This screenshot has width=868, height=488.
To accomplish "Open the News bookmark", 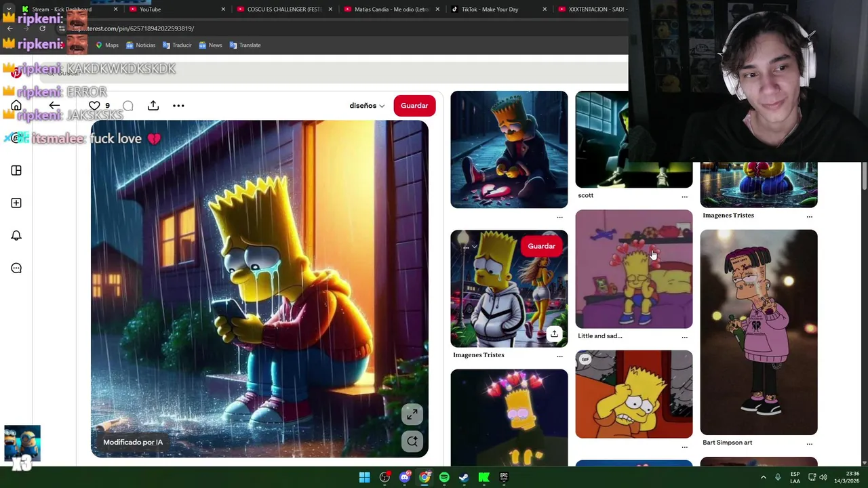I will pos(210,45).
